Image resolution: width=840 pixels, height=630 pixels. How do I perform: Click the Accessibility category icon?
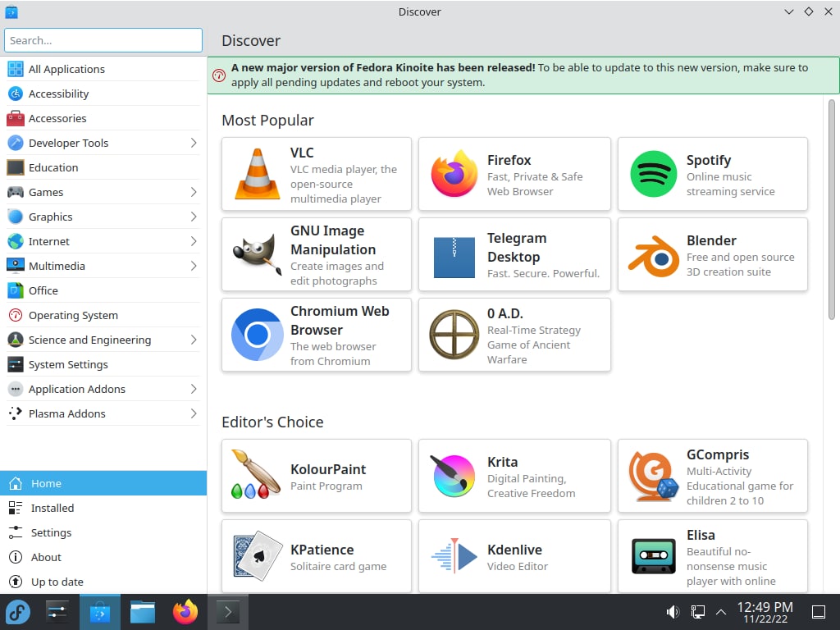point(15,94)
